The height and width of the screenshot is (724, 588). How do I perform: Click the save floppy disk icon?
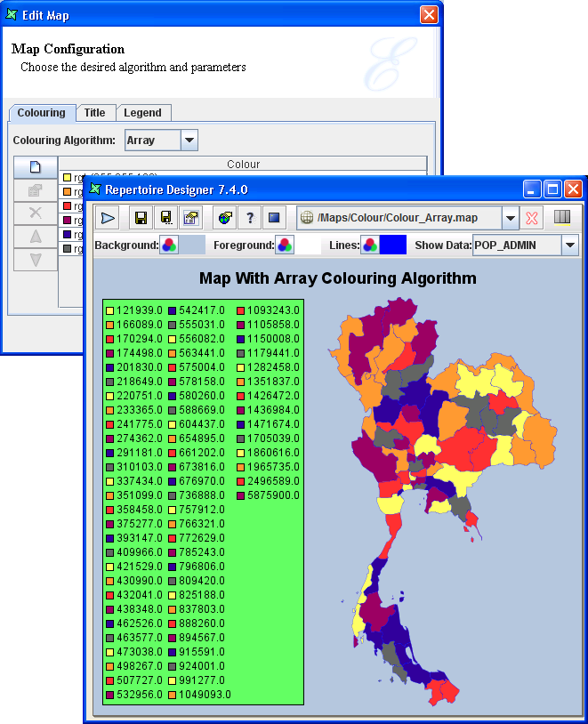[x=141, y=218]
